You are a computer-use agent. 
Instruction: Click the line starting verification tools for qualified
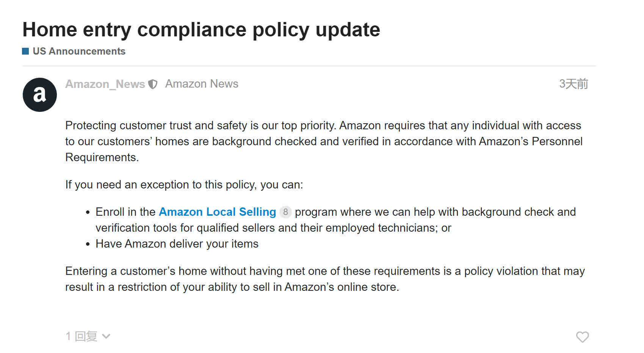tap(273, 228)
